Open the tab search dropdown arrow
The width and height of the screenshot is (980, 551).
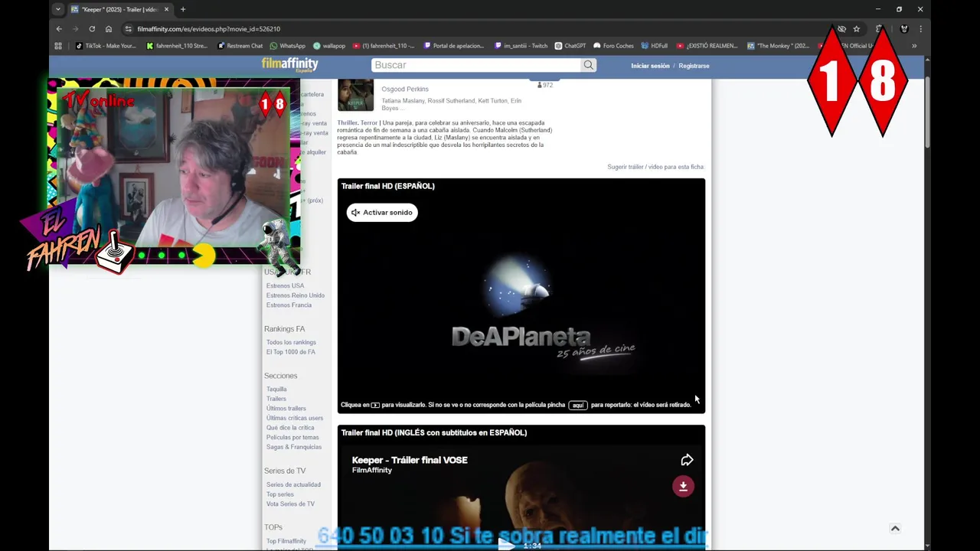[57, 9]
